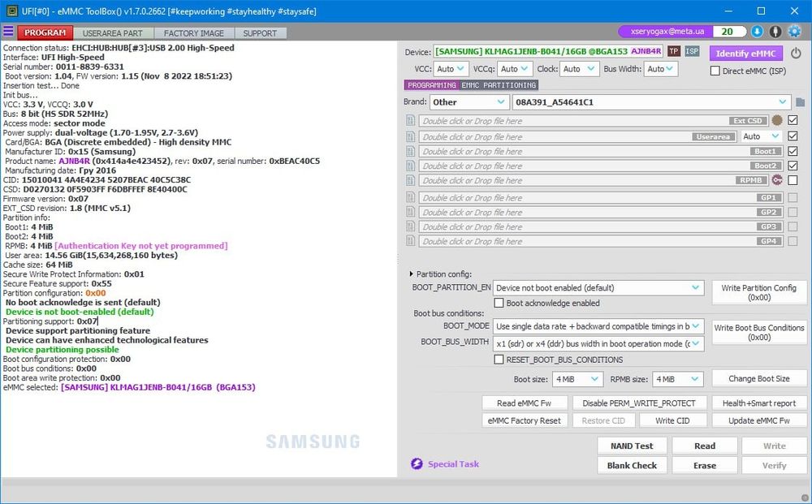Open the VCC voltage dropdown

451,69
